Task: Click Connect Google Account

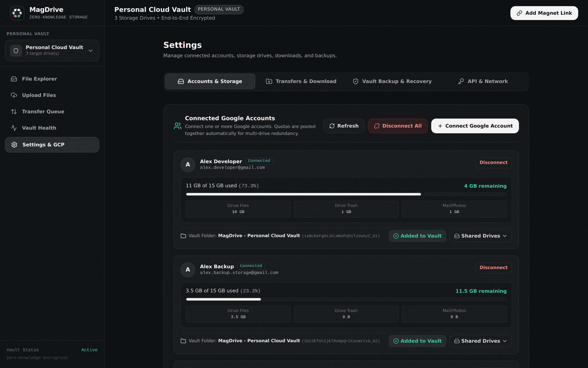Action: point(475,126)
